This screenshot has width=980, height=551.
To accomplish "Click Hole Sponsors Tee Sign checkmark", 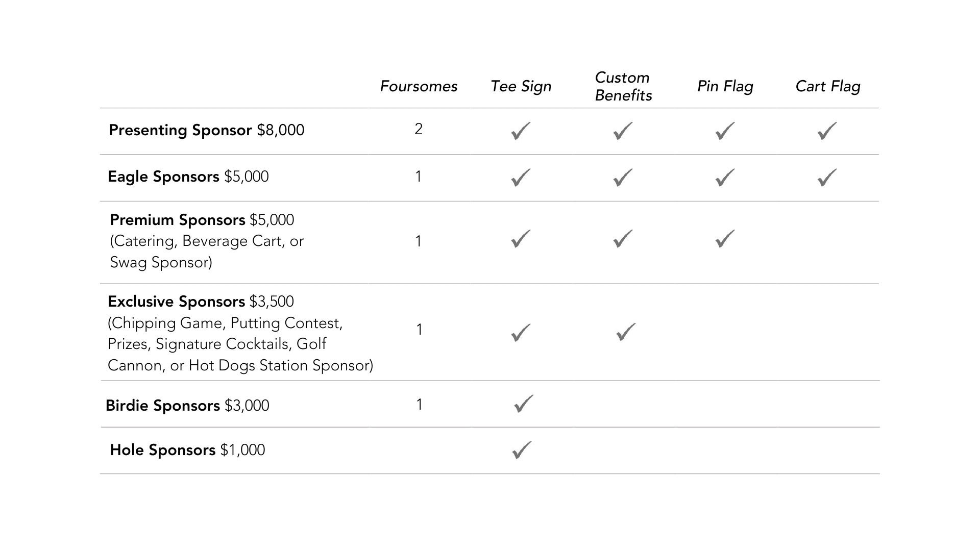I will [522, 450].
